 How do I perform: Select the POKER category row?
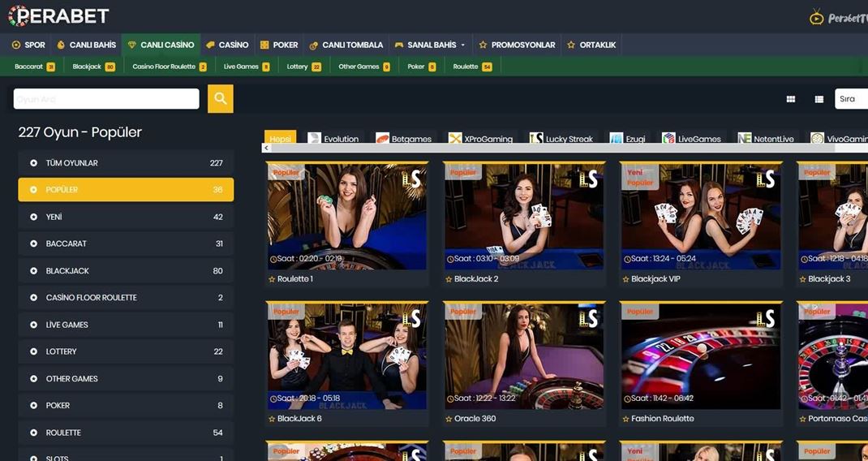tap(126, 406)
